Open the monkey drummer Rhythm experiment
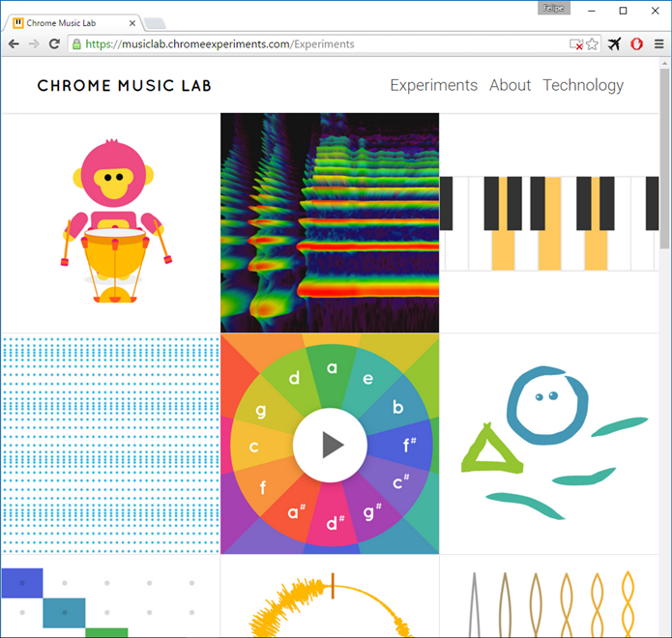Image resolution: width=672 pixels, height=638 pixels. [x=110, y=222]
